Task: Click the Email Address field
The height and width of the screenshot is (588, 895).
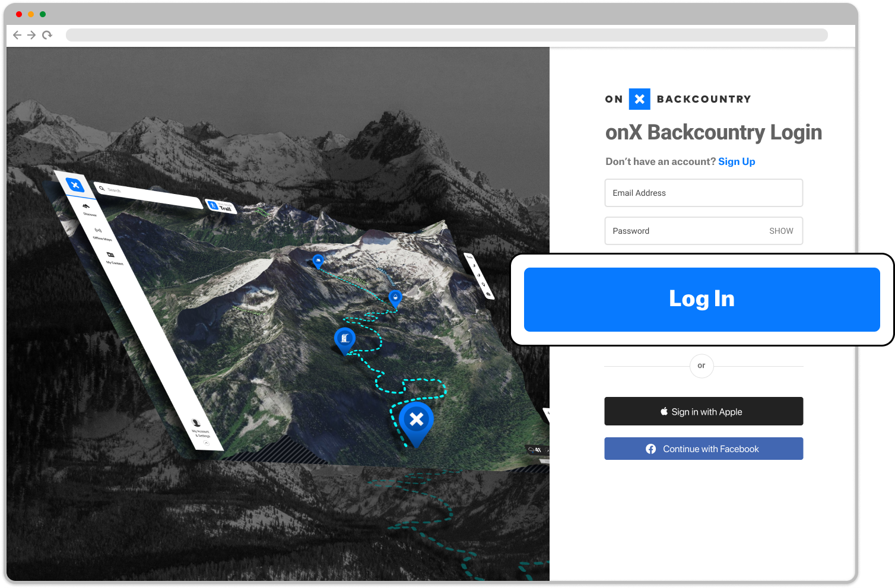Action: coord(703,193)
